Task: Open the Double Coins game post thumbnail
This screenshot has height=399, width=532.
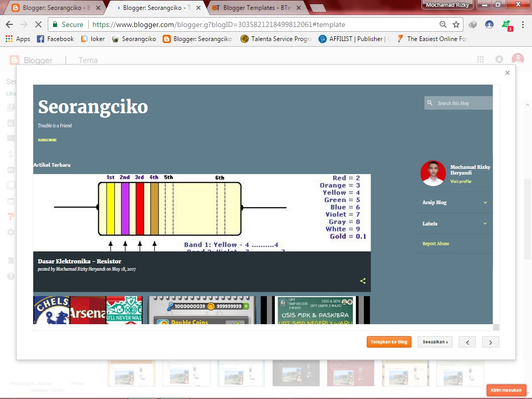Action: click(x=202, y=310)
